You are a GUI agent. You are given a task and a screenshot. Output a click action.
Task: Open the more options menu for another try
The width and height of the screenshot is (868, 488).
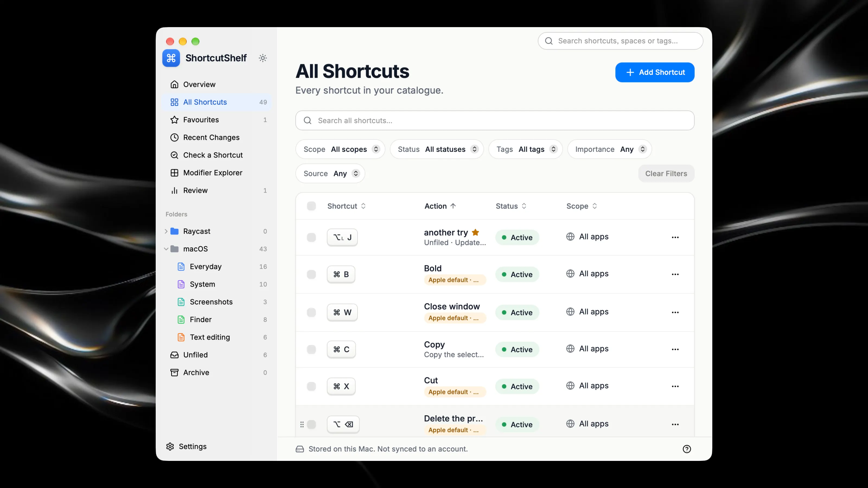point(675,237)
